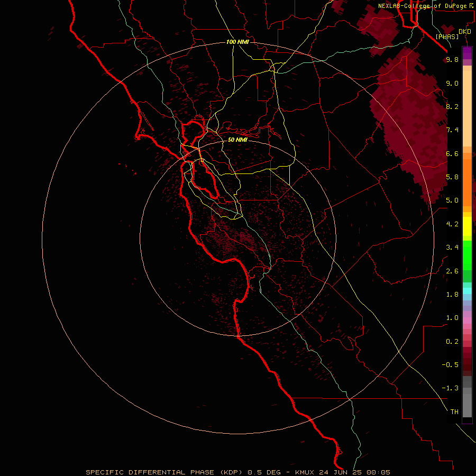This screenshot has width=476, height=476.
Task: Click the 1.8 scale value
Action: pos(452,295)
